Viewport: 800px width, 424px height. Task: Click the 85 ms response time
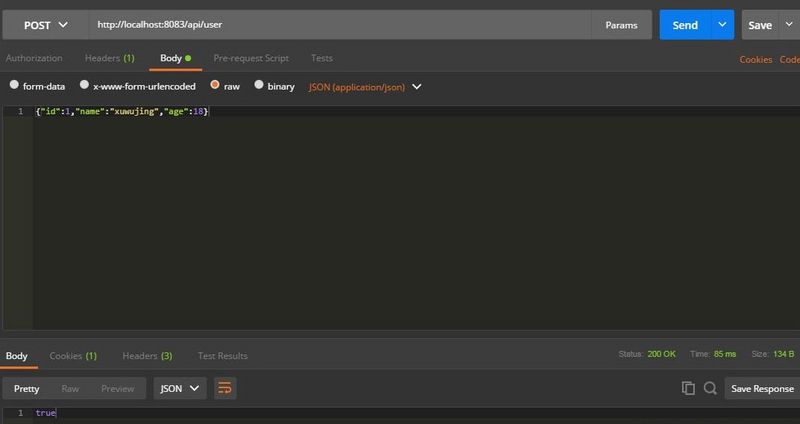click(x=724, y=354)
